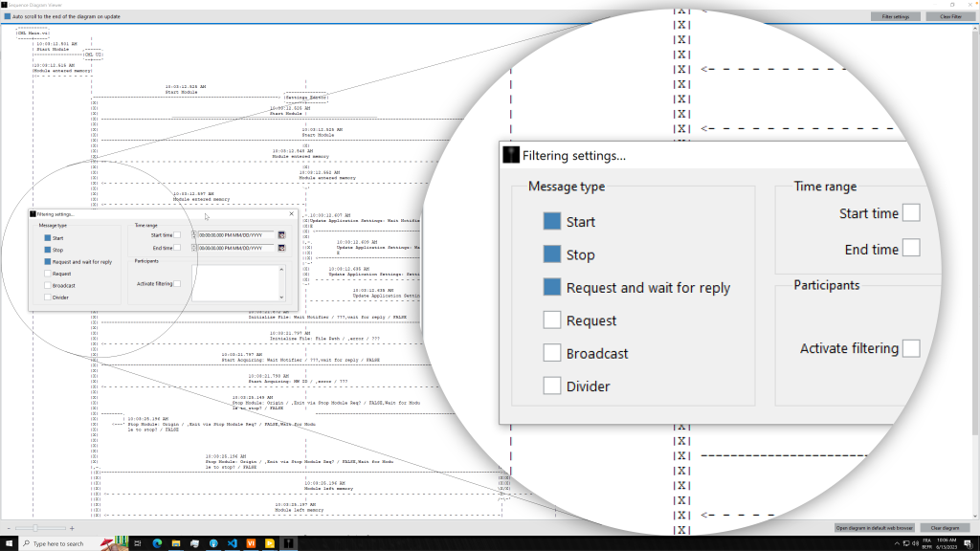The height and width of the screenshot is (551, 980).
Task: Uncheck Stop in the small unmagnified filter dialog
Action: point(48,250)
